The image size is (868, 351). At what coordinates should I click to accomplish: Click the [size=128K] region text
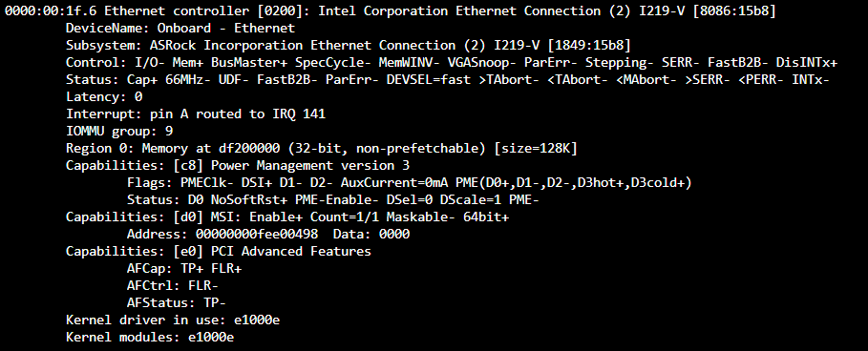pyautogui.click(x=536, y=148)
